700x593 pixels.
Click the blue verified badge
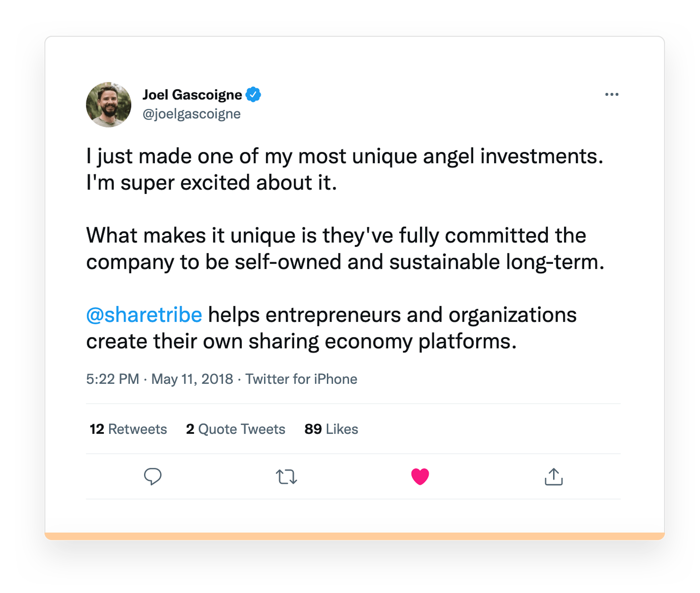click(x=253, y=94)
